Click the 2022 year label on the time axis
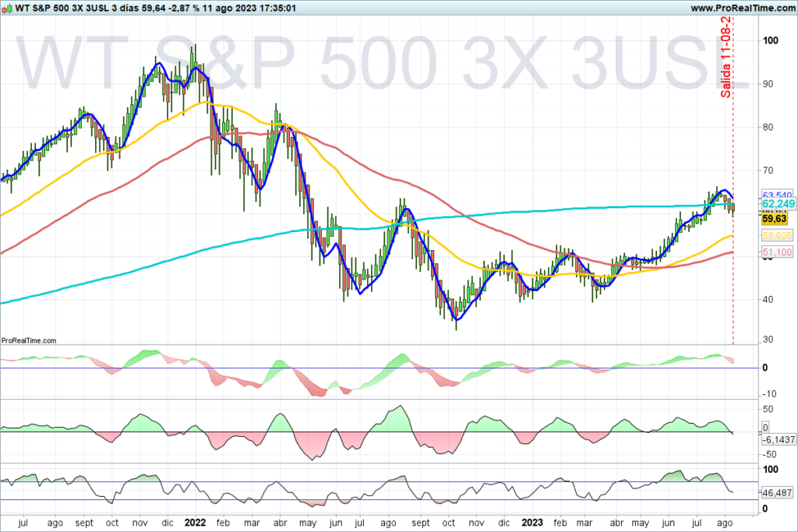Viewport: 798px width, 532px height. click(x=195, y=523)
